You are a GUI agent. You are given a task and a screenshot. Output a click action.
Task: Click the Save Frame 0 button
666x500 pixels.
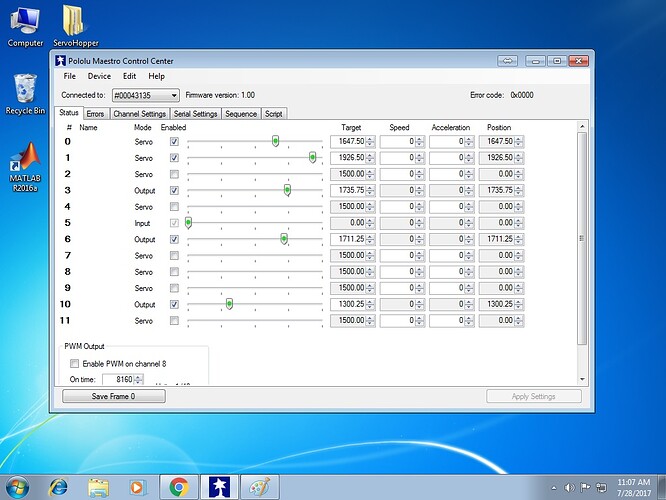tap(113, 396)
